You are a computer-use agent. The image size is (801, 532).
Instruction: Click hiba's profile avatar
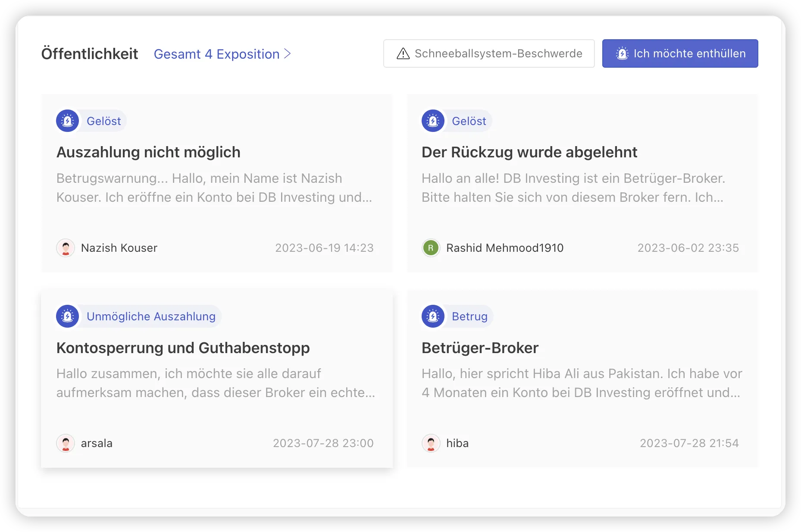click(x=431, y=443)
